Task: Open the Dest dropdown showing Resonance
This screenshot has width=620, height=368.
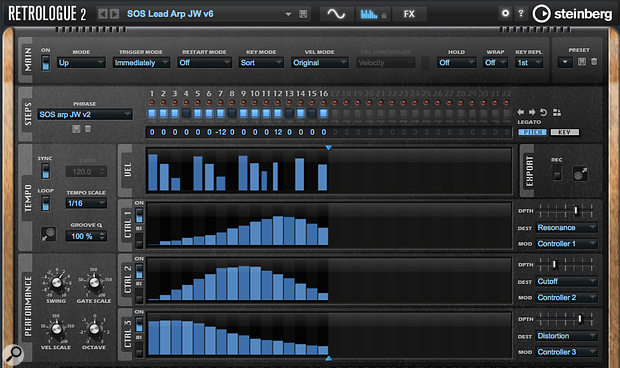Action: click(567, 228)
